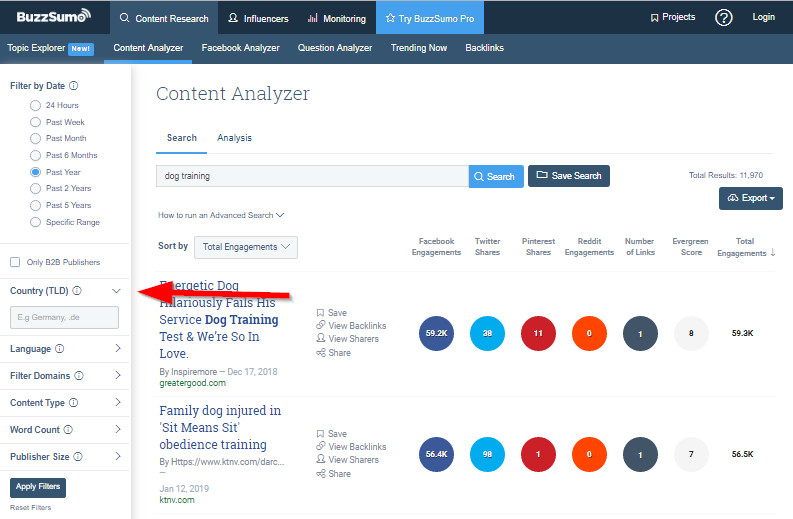Click the 11 Pinterest shares circle

click(x=538, y=333)
